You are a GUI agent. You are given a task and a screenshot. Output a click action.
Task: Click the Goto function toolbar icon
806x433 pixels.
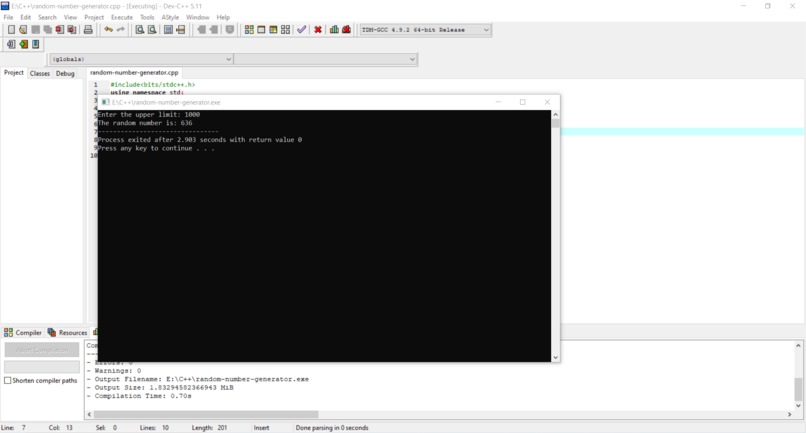pos(168,30)
